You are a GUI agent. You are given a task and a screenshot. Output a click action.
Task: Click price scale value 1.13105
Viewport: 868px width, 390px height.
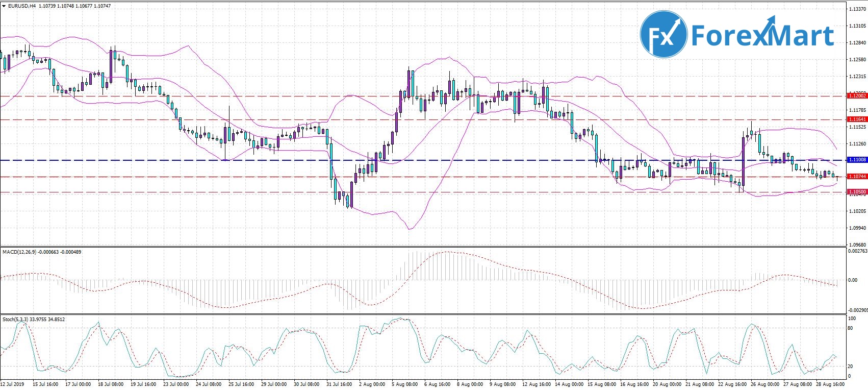click(857, 26)
